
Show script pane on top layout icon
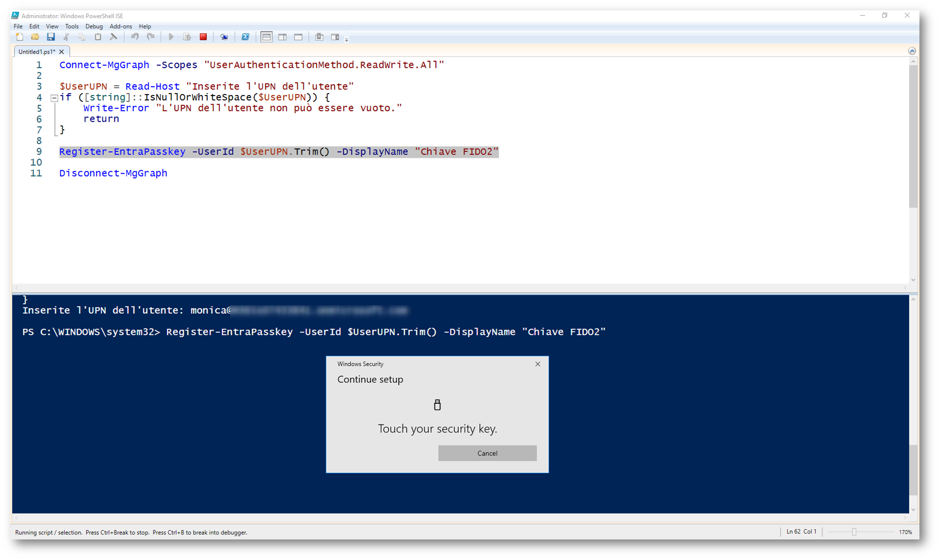coord(266,37)
